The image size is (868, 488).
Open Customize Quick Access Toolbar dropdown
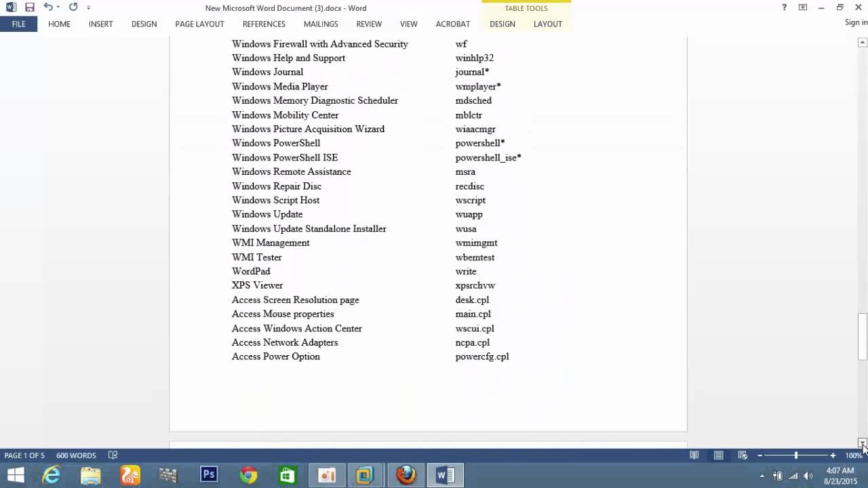point(88,7)
